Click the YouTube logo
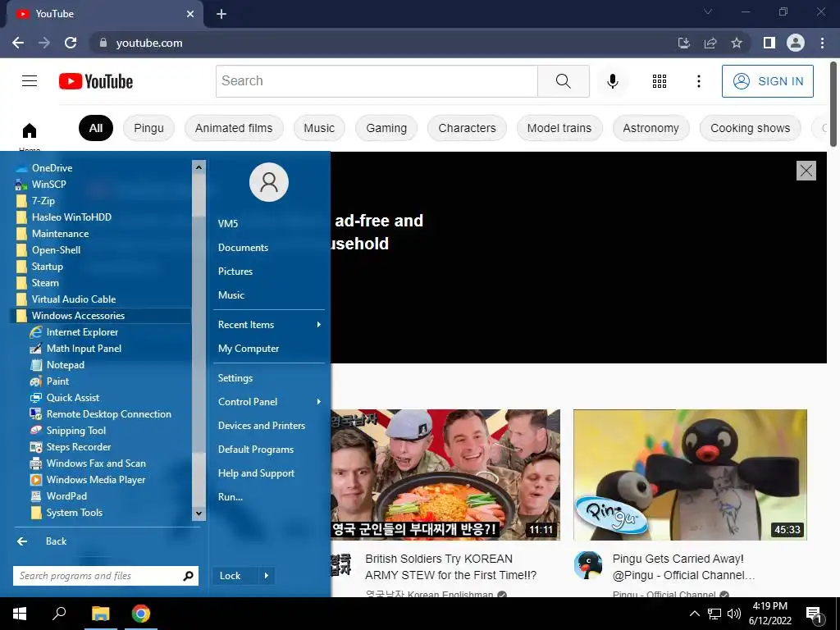This screenshot has height=630, width=840. pyautogui.click(x=96, y=81)
